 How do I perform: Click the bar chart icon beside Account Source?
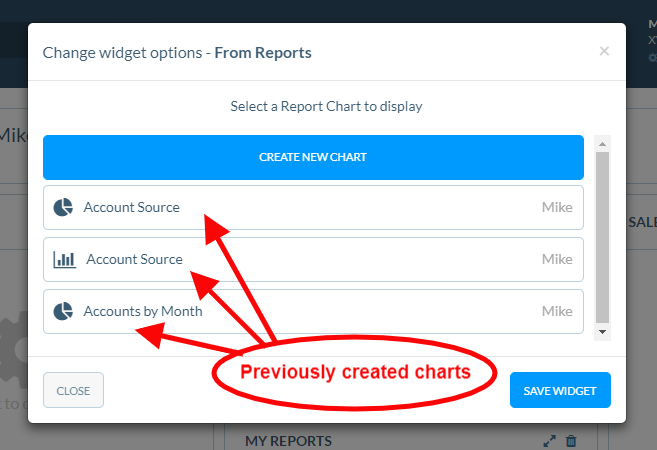pos(64,260)
